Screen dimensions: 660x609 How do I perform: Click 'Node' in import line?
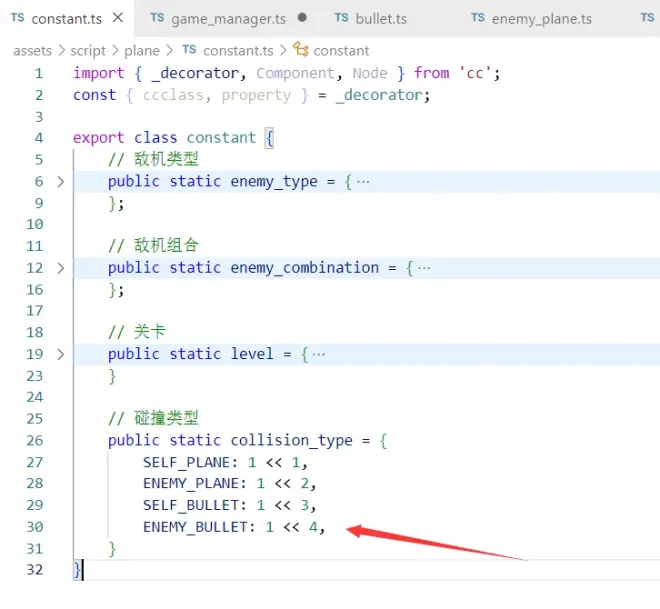[x=370, y=73]
